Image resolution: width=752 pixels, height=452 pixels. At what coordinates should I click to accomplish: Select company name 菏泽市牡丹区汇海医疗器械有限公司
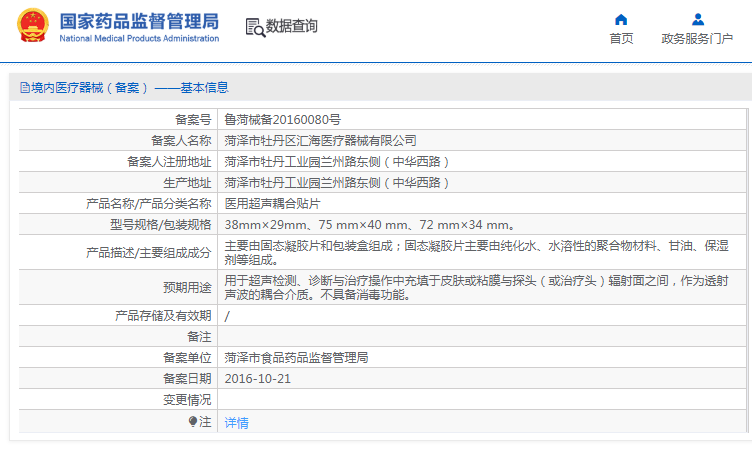point(320,141)
